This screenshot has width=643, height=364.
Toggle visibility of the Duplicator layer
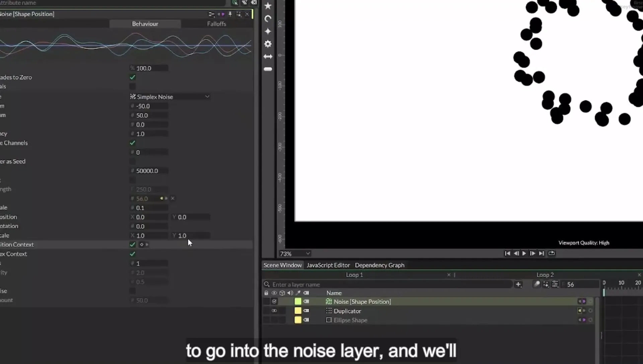click(x=274, y=311)
